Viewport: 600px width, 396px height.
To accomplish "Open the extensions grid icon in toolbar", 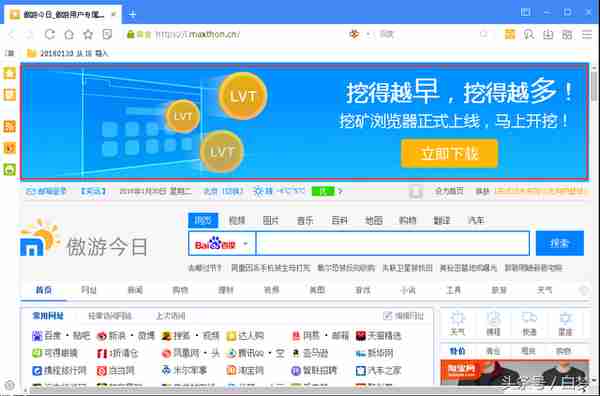I will pyautogui.click(x=567, y=34).
